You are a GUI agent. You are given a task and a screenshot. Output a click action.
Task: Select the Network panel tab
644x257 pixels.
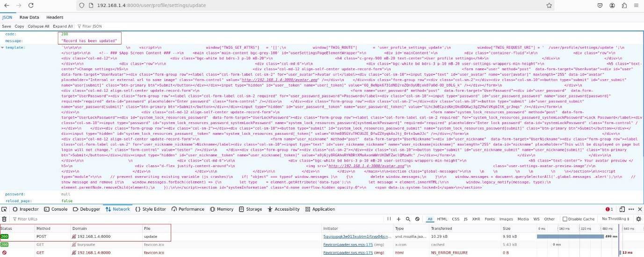(x=118, y=209)
